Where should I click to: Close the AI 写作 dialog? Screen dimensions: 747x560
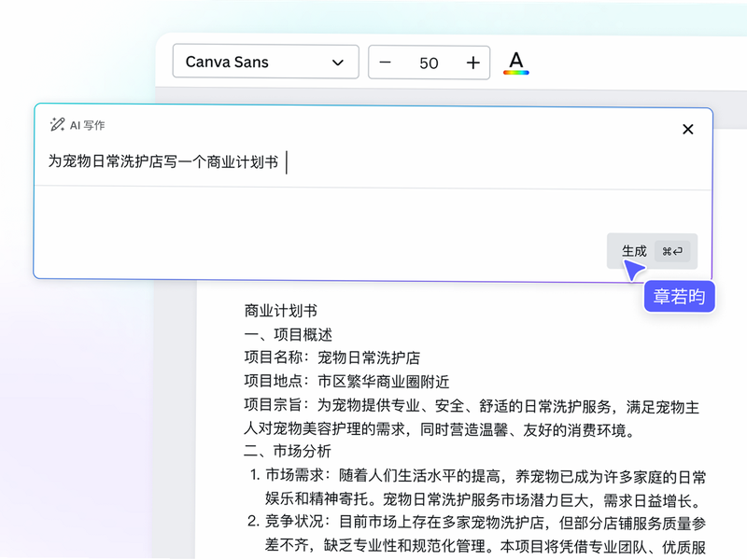coord(687,129)
